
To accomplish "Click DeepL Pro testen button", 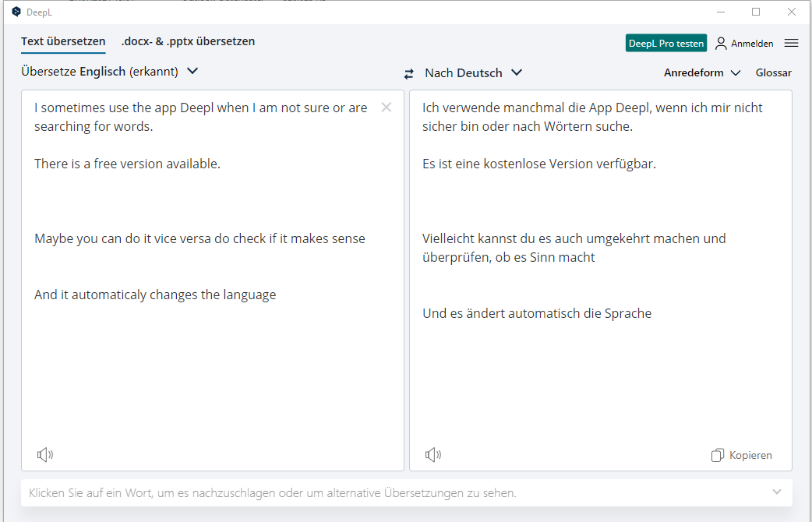I will click(x=666, y=44).
